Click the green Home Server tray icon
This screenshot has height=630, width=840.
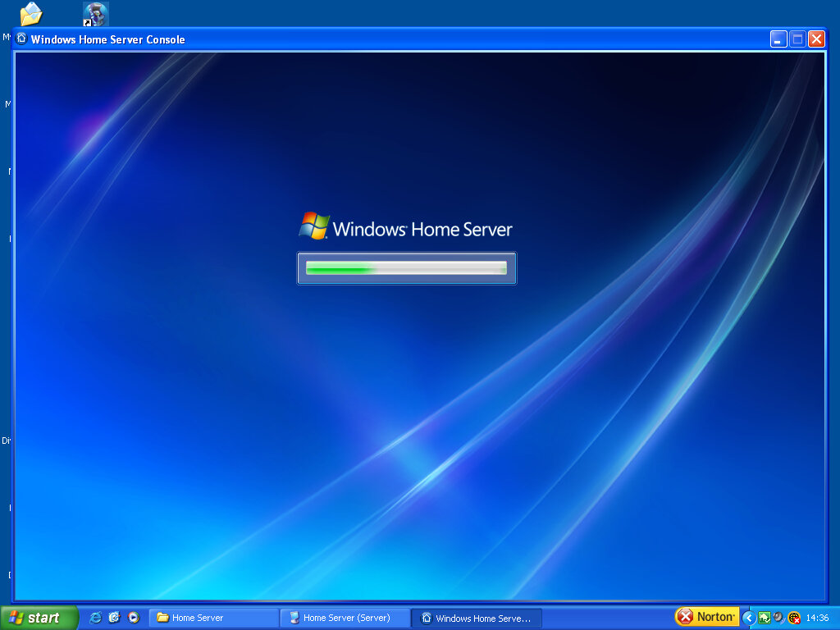[764, 618]
